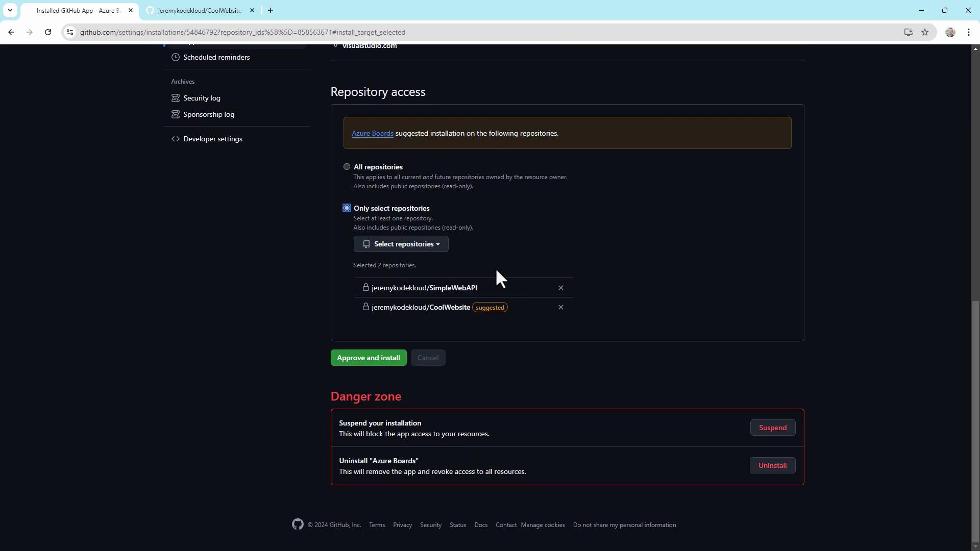Click the Selected 2 repositories text
980x551 pixels.
(x=384, y=265)
